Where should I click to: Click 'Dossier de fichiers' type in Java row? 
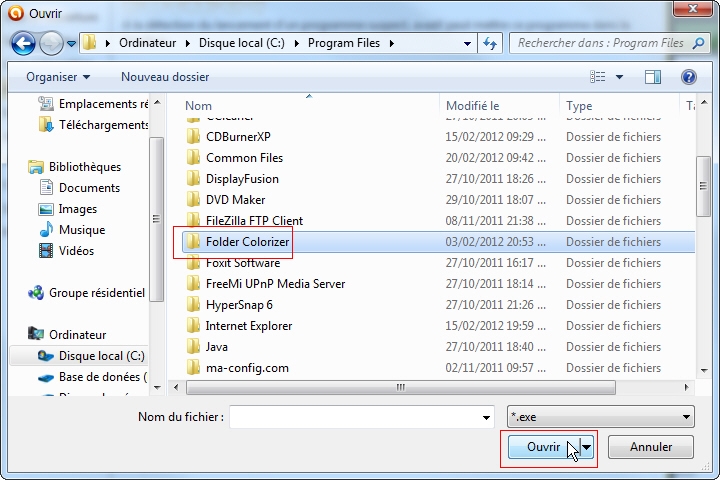613,347
